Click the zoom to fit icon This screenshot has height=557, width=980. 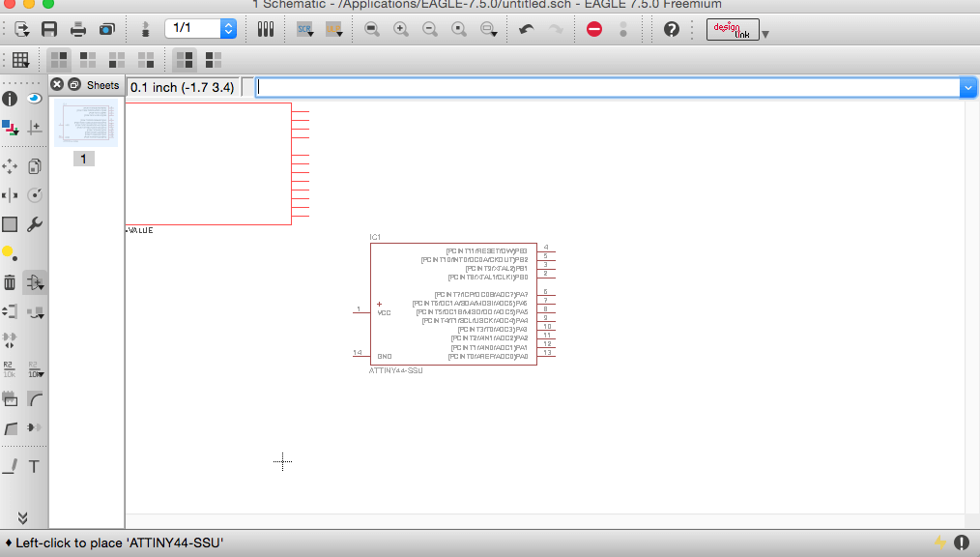(x=372, y=29)
